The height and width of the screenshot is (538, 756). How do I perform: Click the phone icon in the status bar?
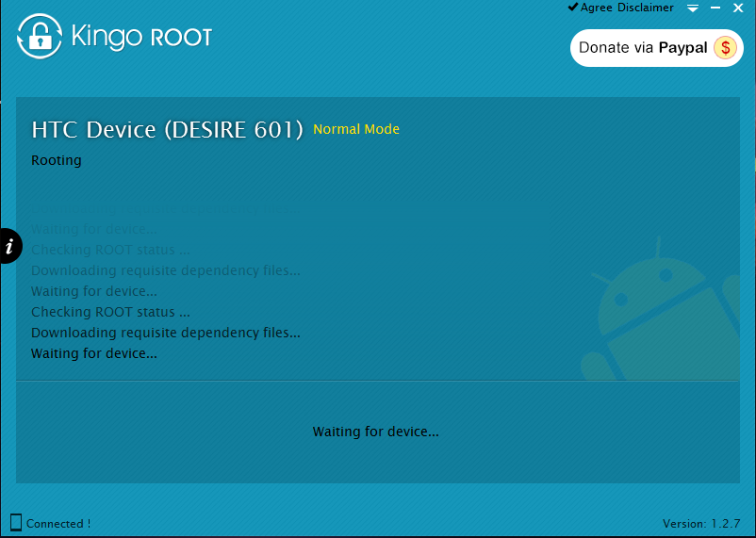16,522
